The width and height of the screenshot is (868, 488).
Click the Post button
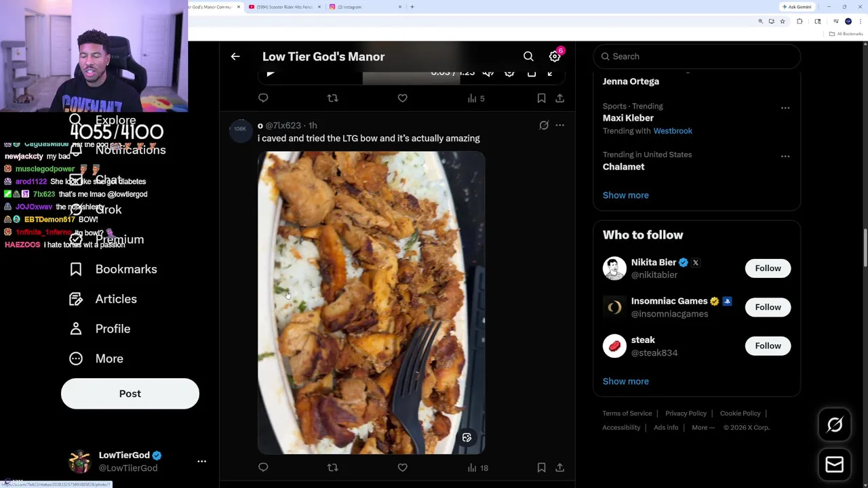[x=130, y=394]
